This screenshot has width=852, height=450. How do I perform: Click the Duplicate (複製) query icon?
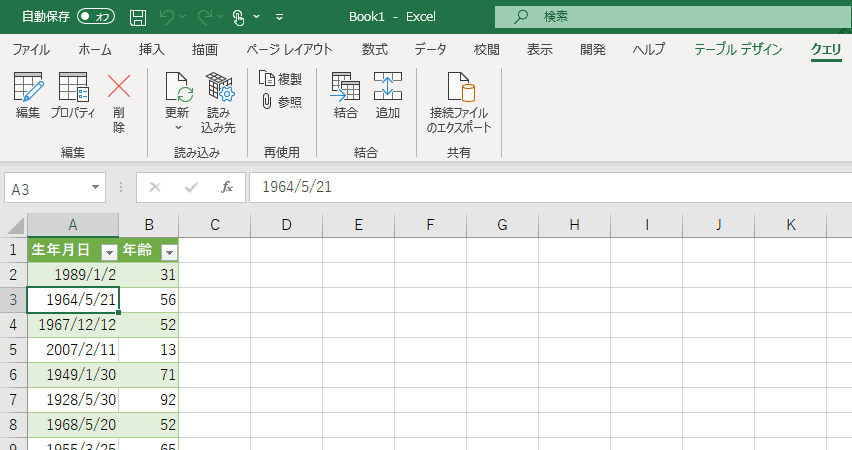click(x=280, y=78)
